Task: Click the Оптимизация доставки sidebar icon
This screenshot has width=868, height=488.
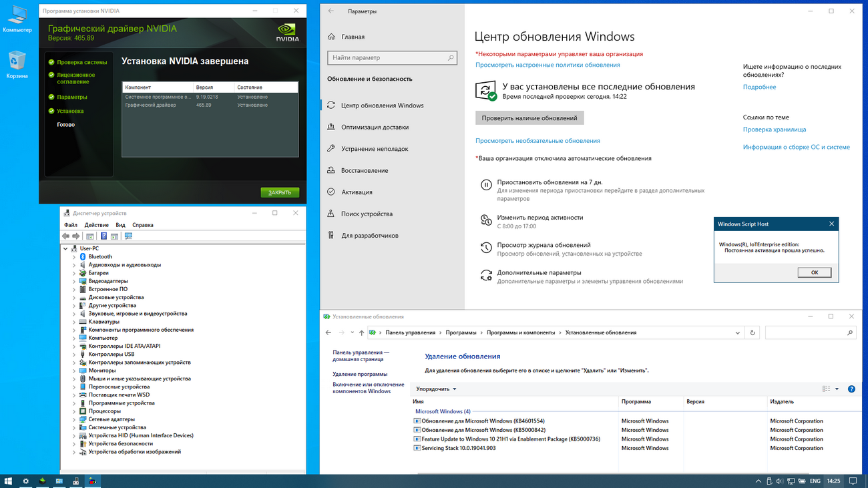Action: pos(331,127)
